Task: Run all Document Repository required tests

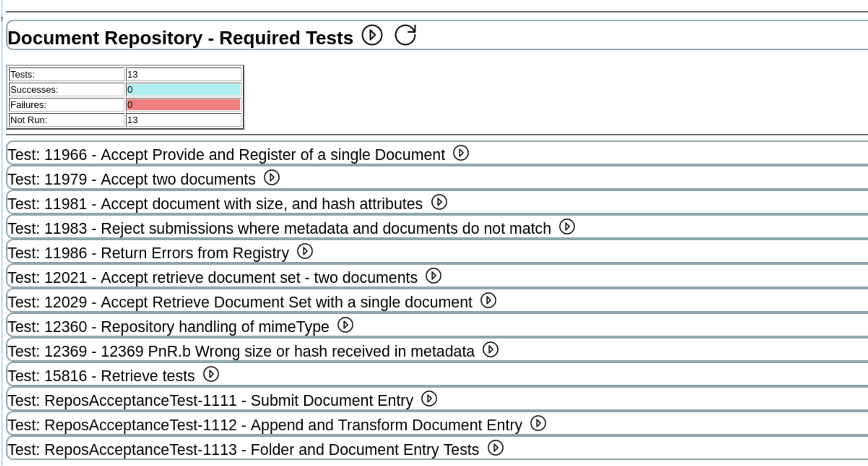Action: [x=372, y=35]
